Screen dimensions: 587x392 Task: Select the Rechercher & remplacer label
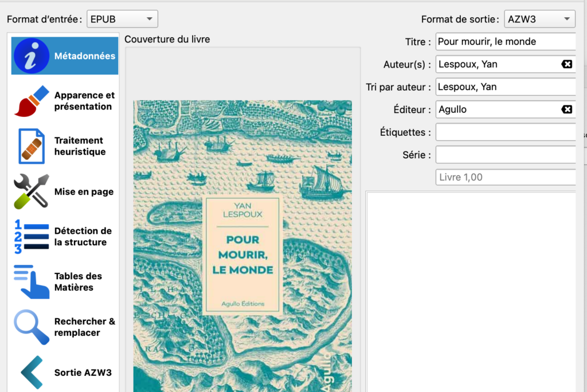pos(85,327)
